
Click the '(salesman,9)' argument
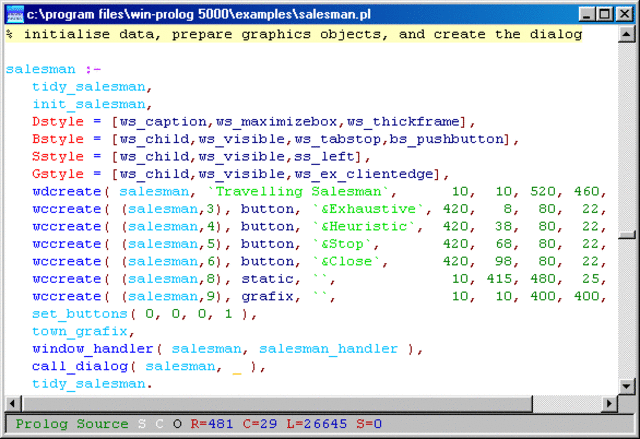(x=171, y=297)
